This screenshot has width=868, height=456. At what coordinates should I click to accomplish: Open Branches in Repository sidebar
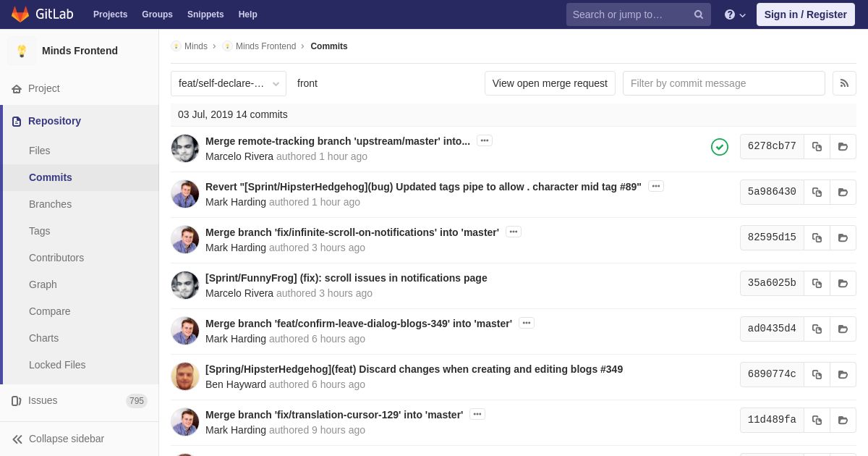tap(50, 204)
